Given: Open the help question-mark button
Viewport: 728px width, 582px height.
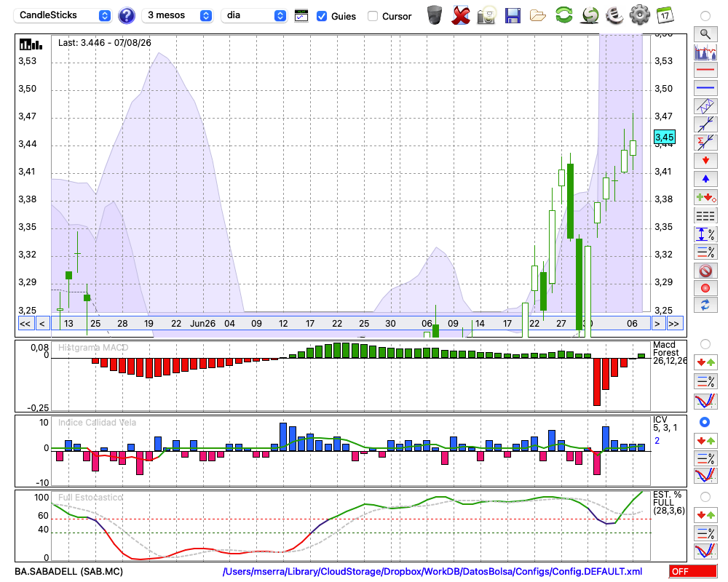Looking at the screenshot, I should click(126, 16).
